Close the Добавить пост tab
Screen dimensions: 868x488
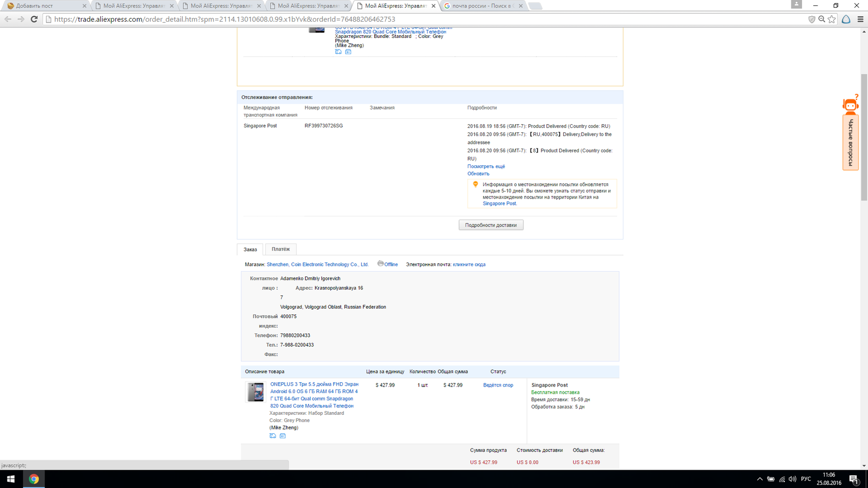point(84,6)
